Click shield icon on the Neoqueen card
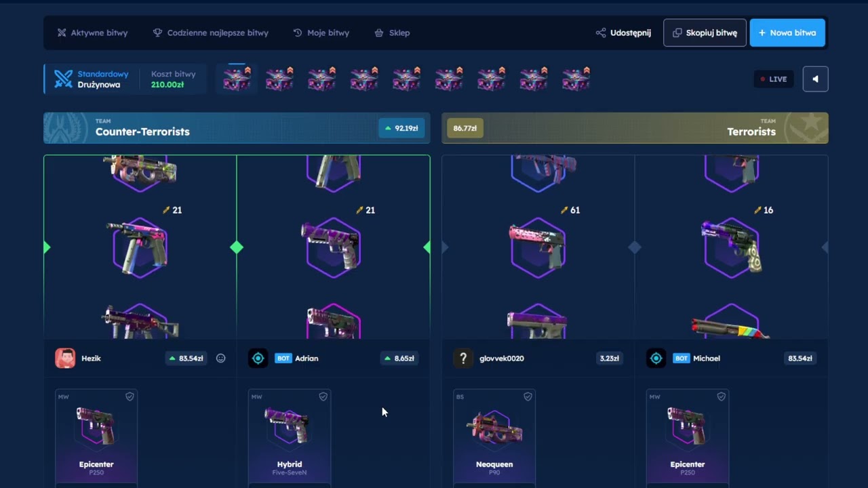 528,396
